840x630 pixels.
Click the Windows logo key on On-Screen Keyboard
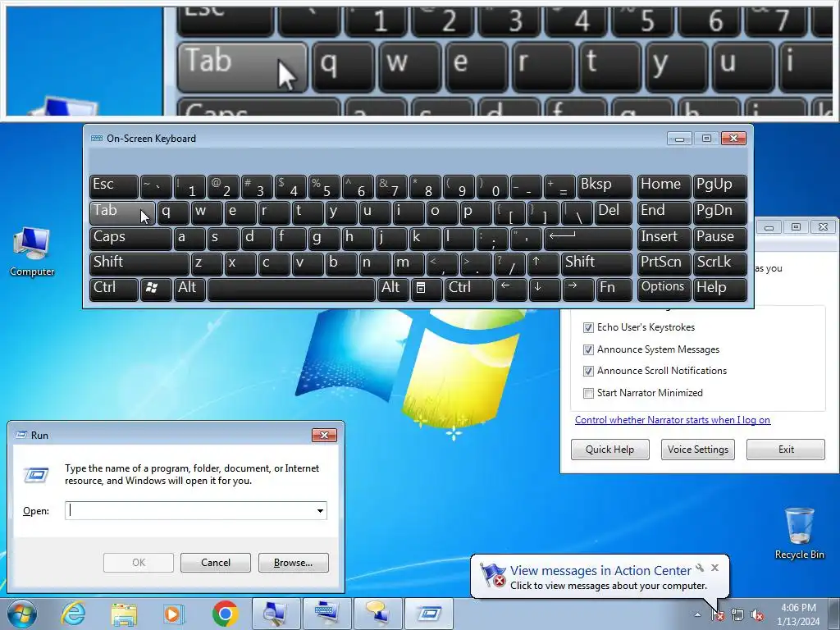(x=155, y=290)
